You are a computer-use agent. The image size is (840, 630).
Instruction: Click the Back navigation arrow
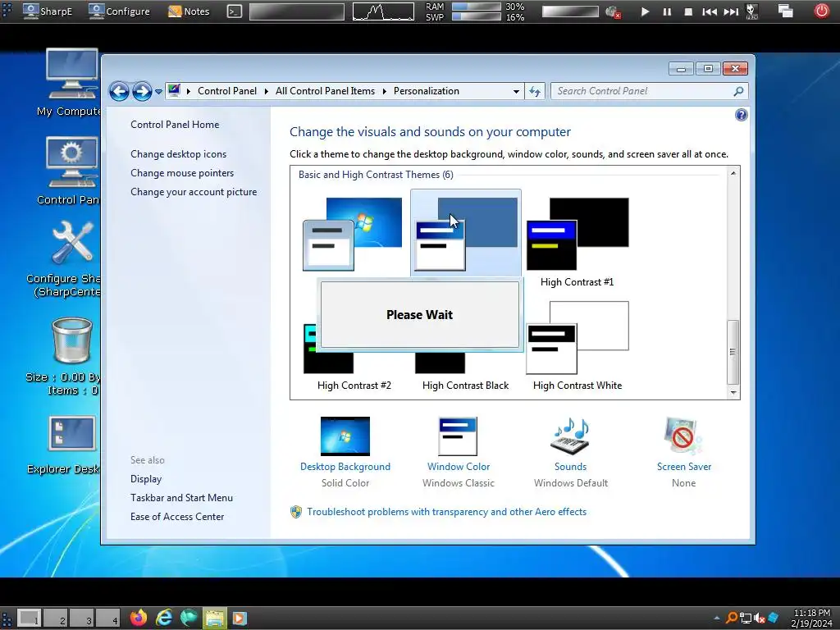pos(119,92)
